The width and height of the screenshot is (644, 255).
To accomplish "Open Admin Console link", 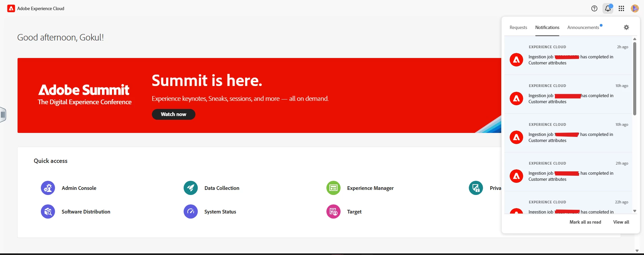I will 79,188.
